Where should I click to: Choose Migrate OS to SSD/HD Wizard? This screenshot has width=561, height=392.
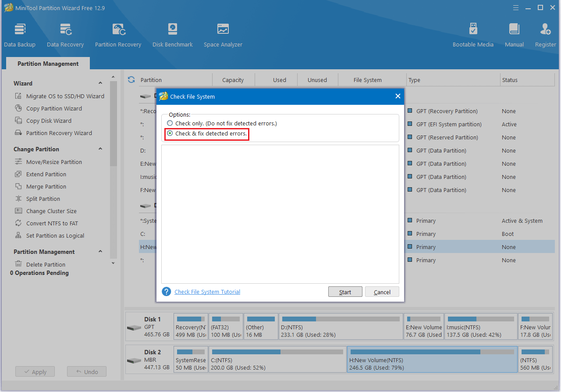click(65, 96)
